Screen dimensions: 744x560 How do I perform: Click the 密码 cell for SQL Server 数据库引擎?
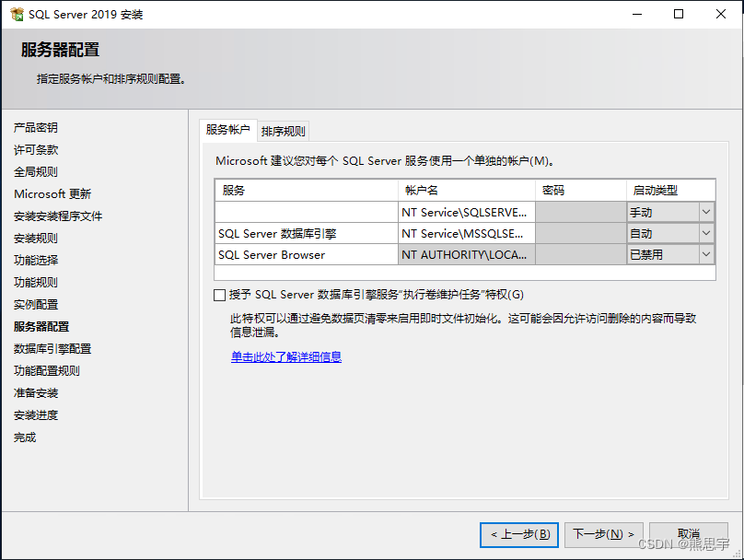click(x=580, y=232)
